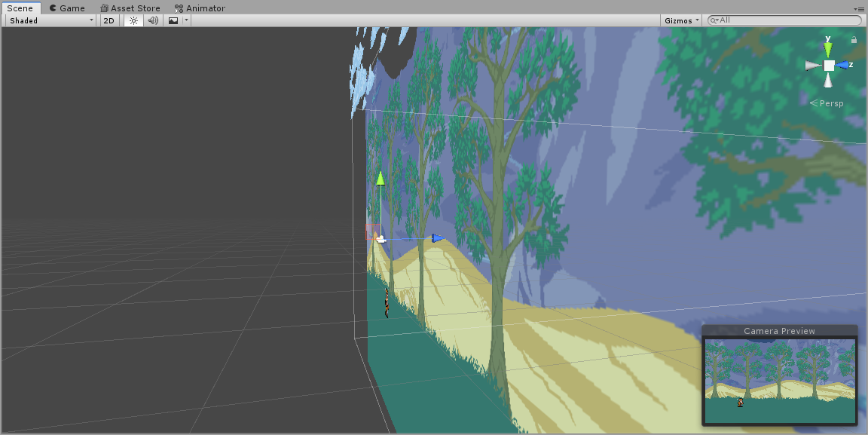868x435 pixels.
Task: Click the Gizmos button
Action: 680,20
